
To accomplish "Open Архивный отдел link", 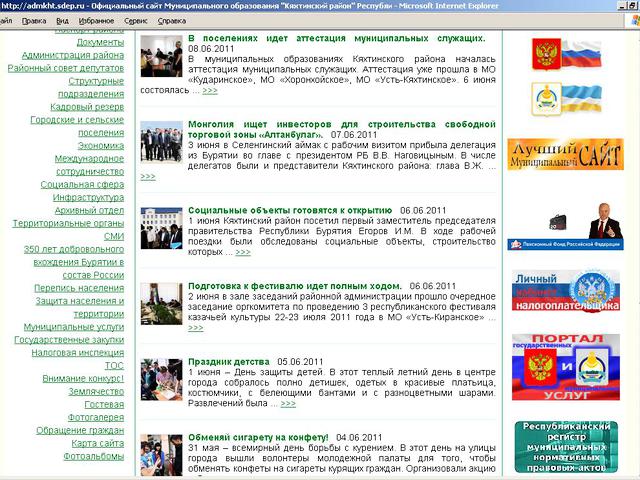I will [x=89, y=211].
